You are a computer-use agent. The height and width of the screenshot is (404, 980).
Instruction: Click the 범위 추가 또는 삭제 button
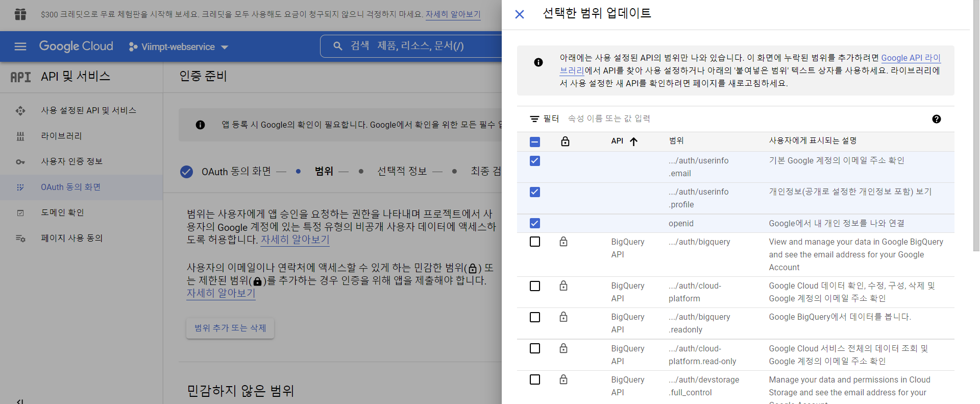[230, 328]
